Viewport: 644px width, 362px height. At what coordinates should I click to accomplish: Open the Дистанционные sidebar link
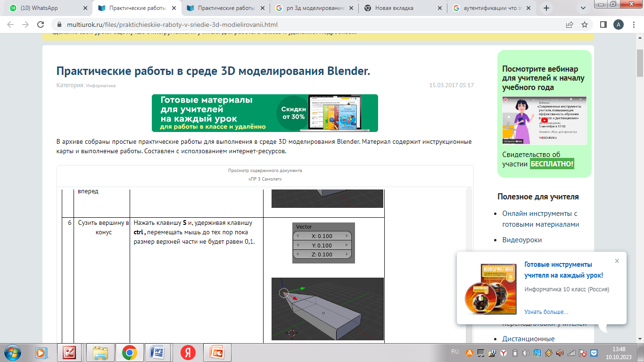tap(528, 338)
